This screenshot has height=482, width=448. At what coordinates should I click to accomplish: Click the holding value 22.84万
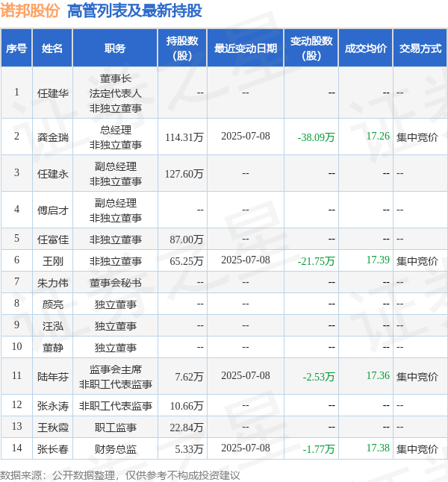pyautogui.click(x=187, y=428)
